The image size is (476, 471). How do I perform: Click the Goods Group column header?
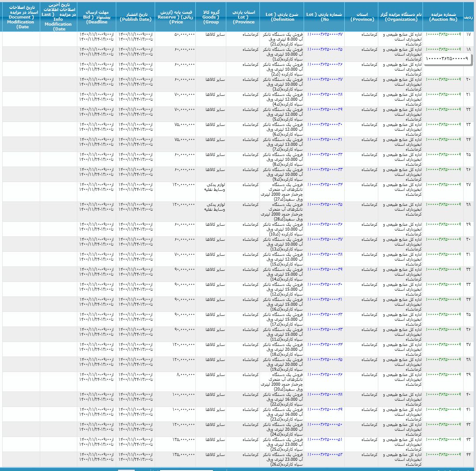tap(211, 17)
